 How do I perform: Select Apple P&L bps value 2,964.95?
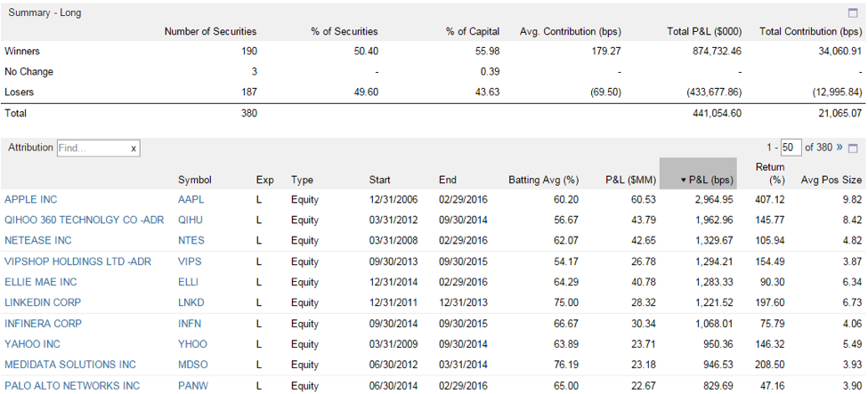pos(712,199)
